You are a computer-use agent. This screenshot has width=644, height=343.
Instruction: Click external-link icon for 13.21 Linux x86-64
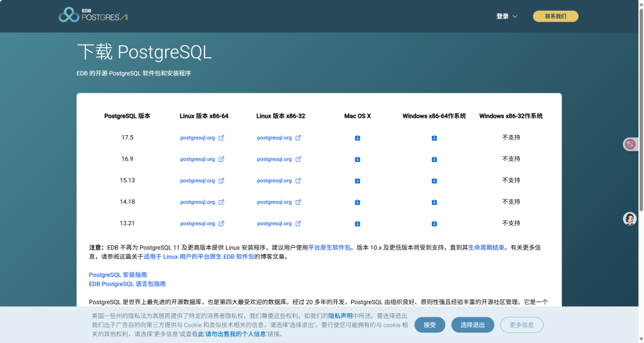(x=221, y=224)
